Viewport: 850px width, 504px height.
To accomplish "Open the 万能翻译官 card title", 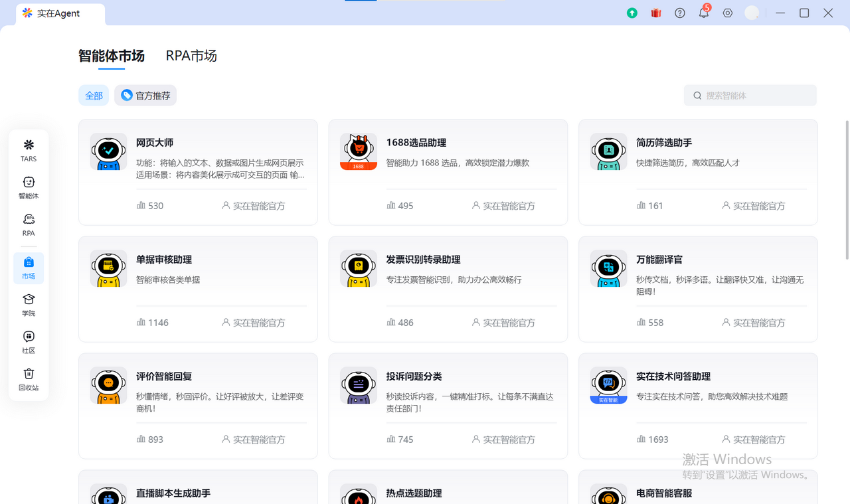I will 659,260.
